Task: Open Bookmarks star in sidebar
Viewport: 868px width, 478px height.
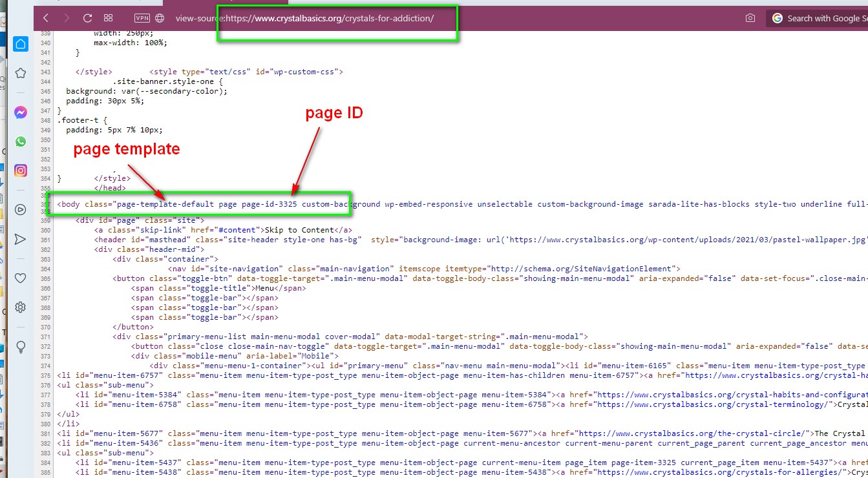Action: [x=21, y=73]
